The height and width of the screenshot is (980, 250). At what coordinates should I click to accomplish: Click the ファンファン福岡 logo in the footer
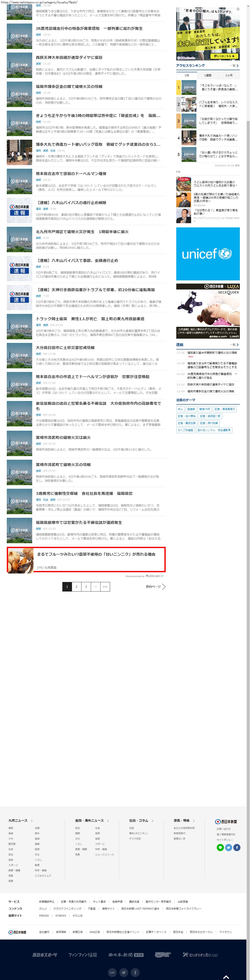tap(82, 955)
